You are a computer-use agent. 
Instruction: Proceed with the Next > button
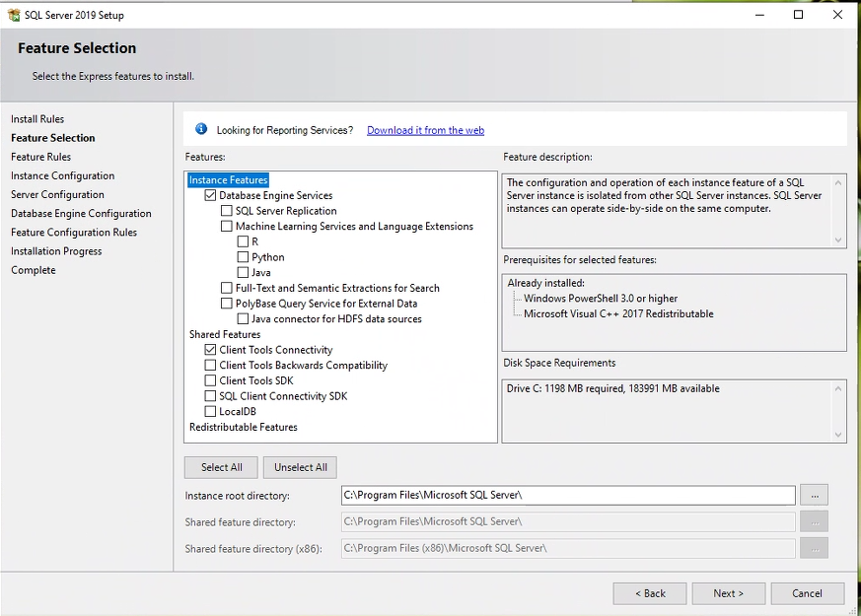729,593
